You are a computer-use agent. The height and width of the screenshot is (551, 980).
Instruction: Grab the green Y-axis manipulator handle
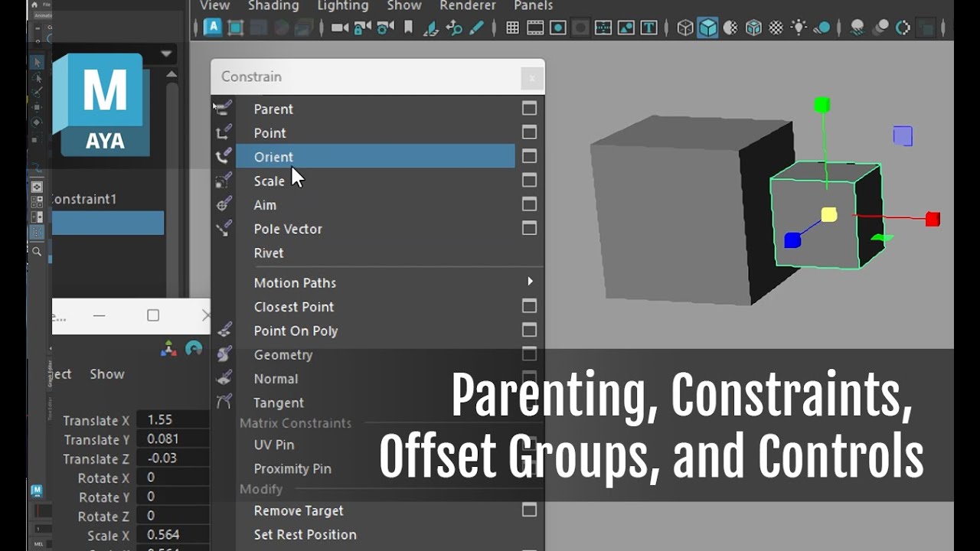822,105
